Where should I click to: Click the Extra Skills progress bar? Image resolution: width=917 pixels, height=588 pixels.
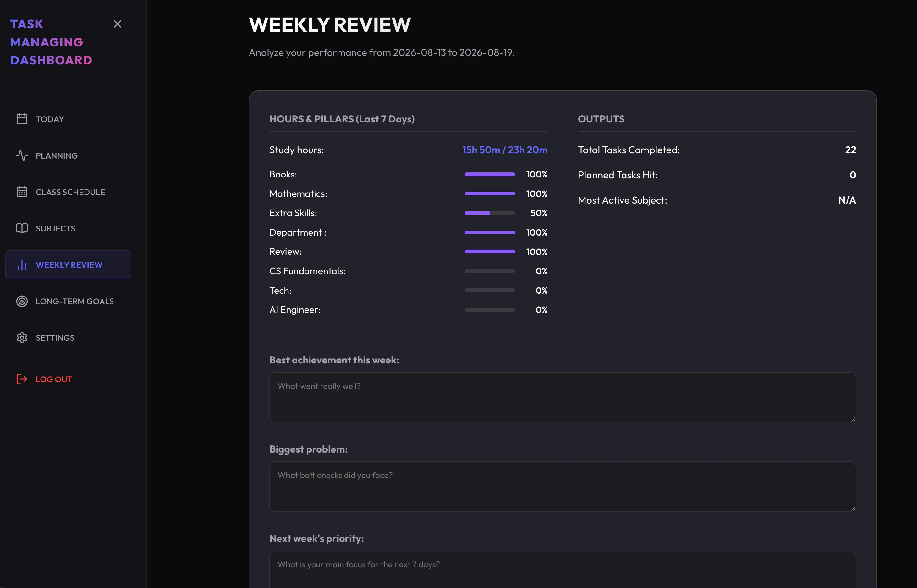pos(490,213)
